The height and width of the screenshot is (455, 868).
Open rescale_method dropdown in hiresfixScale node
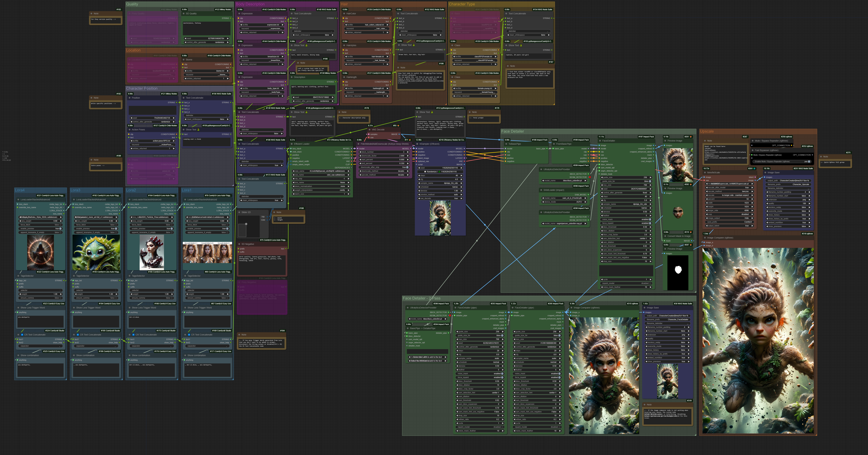pos(729,191)
